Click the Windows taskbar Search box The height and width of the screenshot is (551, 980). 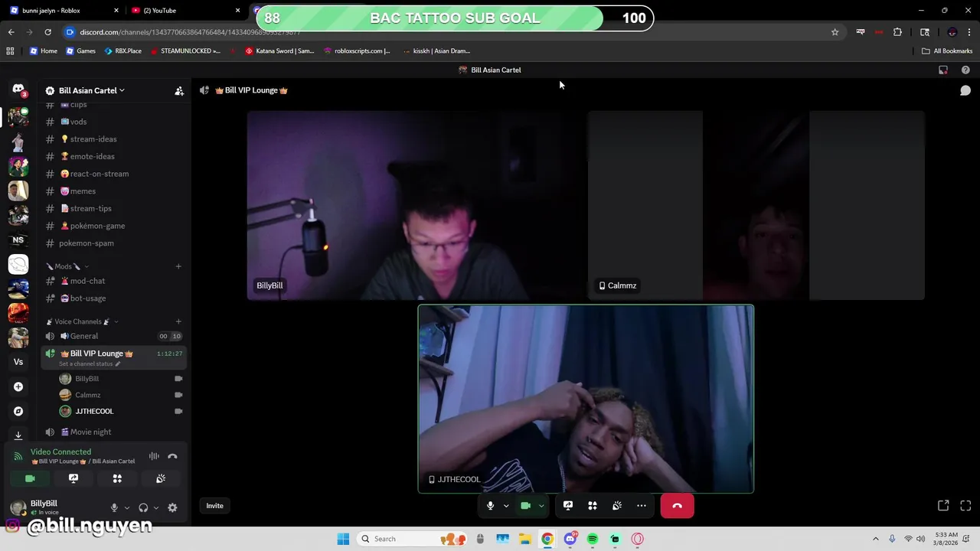pyautogui.click(x=412, y=539)
